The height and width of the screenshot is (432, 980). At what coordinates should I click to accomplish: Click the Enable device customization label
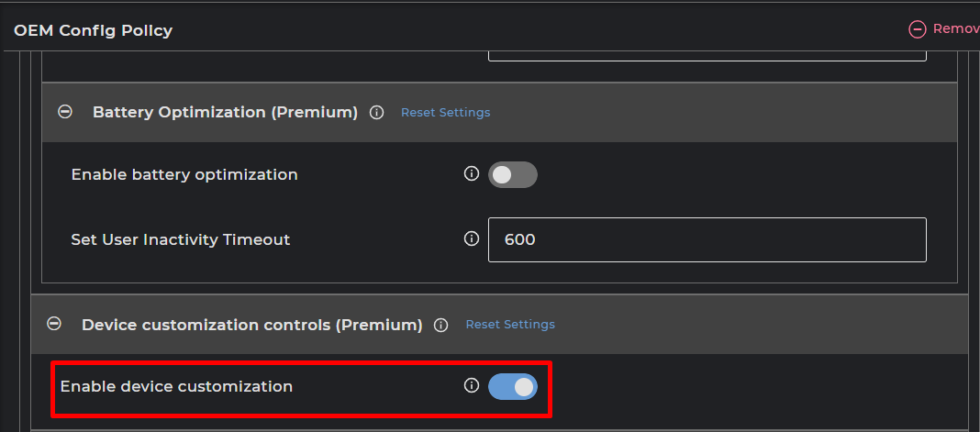tap(176, 386)
